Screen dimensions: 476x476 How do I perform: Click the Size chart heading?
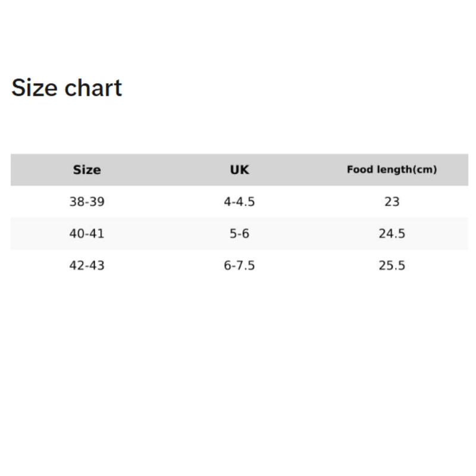click(x=67, y=87)
